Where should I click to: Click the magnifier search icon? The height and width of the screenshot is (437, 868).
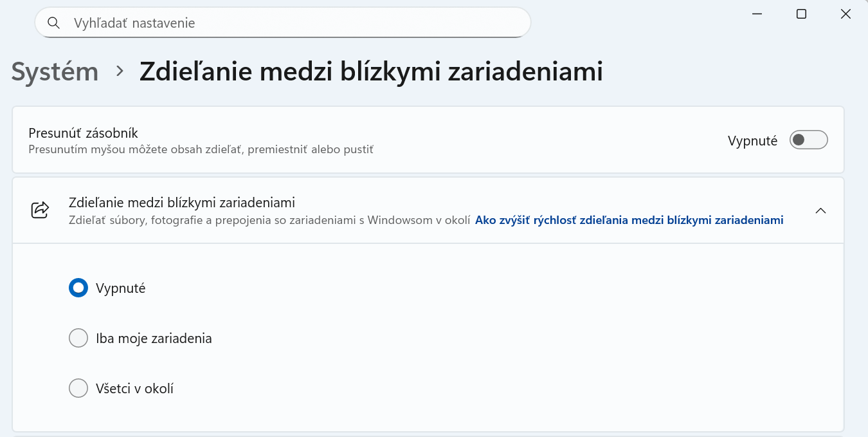54,23
